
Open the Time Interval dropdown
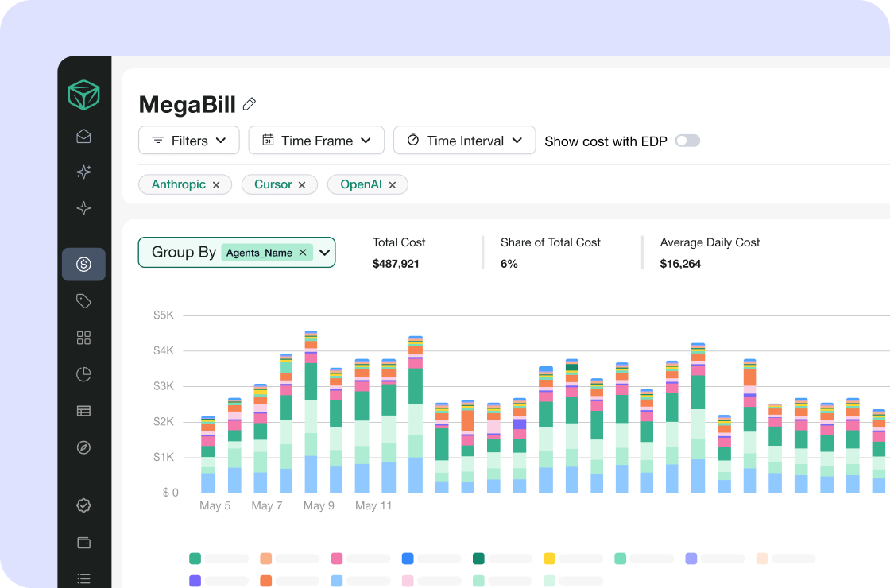464,140
